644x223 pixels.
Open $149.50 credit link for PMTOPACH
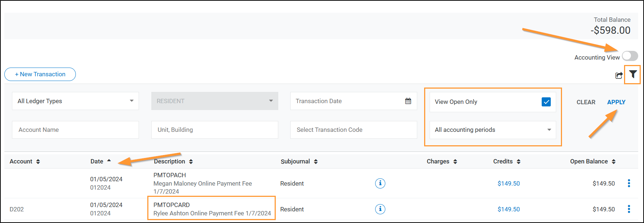[x=508, y=183]
